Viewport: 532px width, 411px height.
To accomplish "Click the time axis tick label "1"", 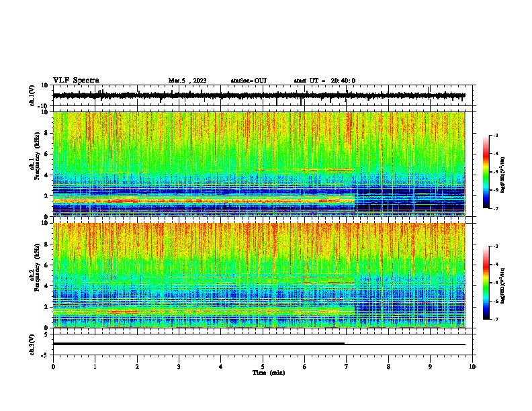I will (95, 367).
